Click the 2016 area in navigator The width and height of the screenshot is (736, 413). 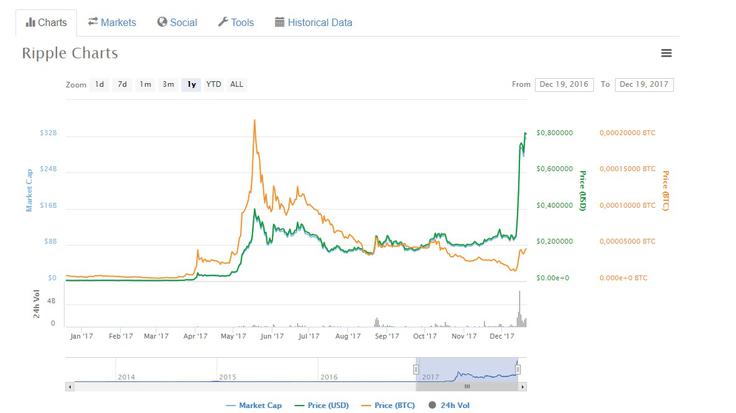point(329,376)
